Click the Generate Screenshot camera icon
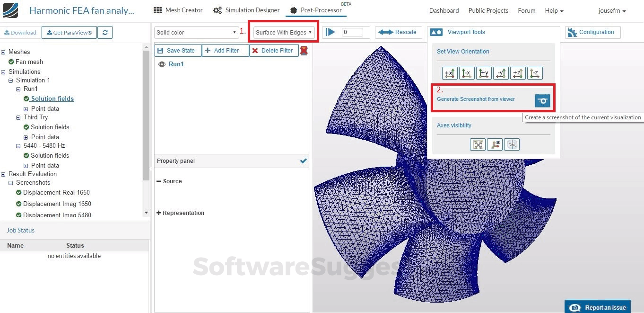Screen dimensions: 644x313 [542, 100]
